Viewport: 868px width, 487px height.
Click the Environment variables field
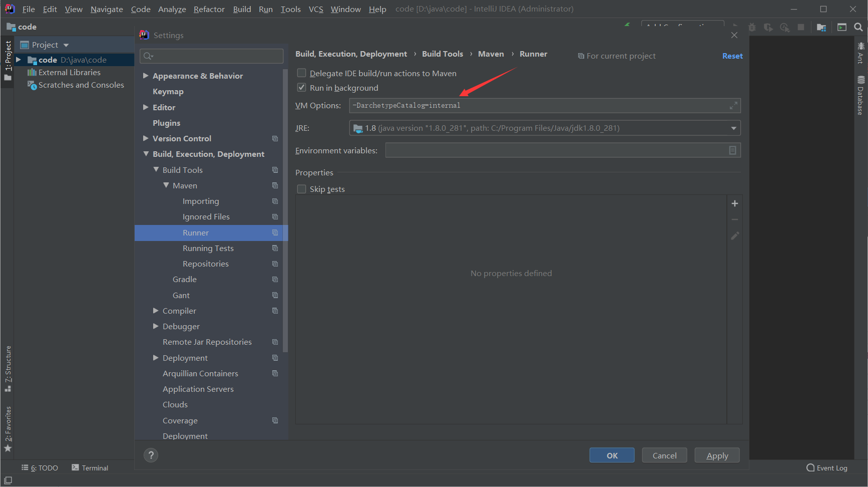tap(563, 150)
